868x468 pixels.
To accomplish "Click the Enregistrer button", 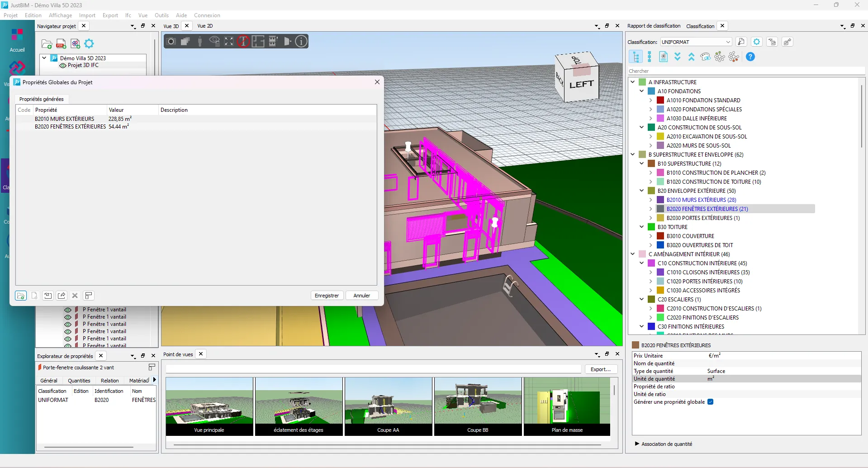I will [x=327, y=296].
